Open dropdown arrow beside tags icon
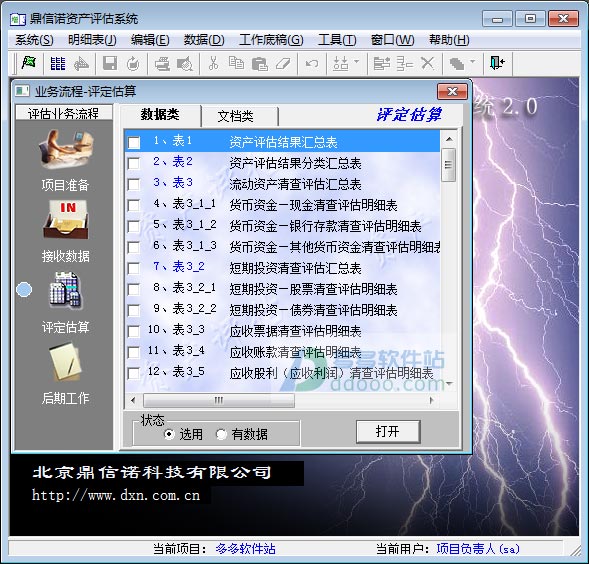The image size is (589, 564). 473,62
